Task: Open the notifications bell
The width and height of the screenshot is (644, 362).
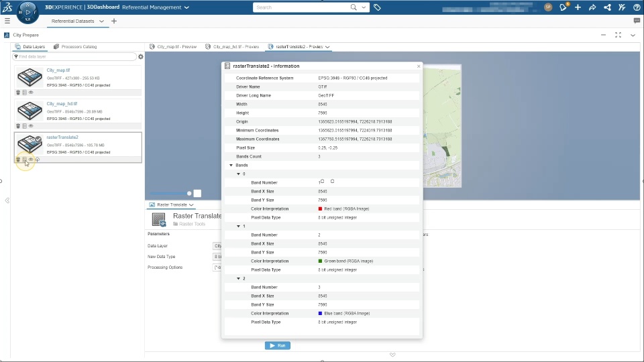Action: click(x=563, y=7)
